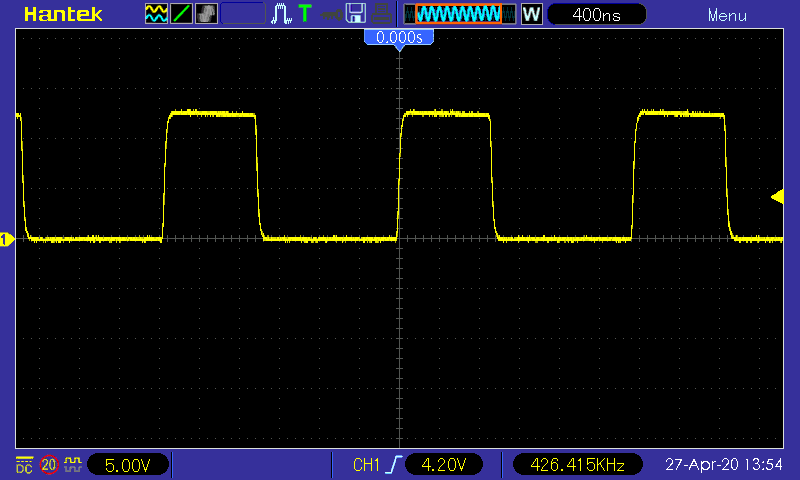Open the 400ns timebase setting
This screenshot has width=800, height=480.
coord(596,14)
